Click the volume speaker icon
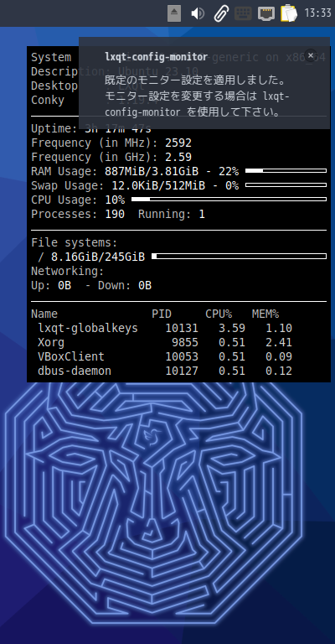This screenshot has width=335, height=644. (x=198, y=13)
